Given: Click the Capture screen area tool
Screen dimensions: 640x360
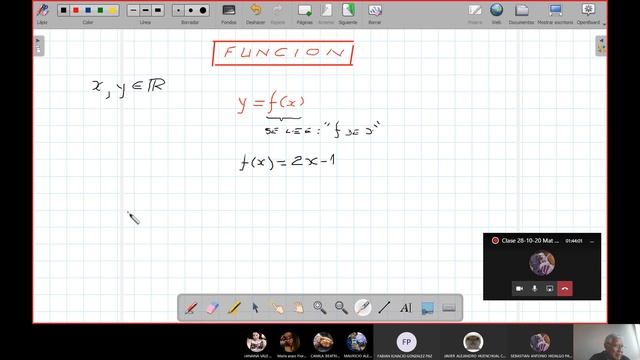Looking at the screenshot, I should tap(427, 308).
